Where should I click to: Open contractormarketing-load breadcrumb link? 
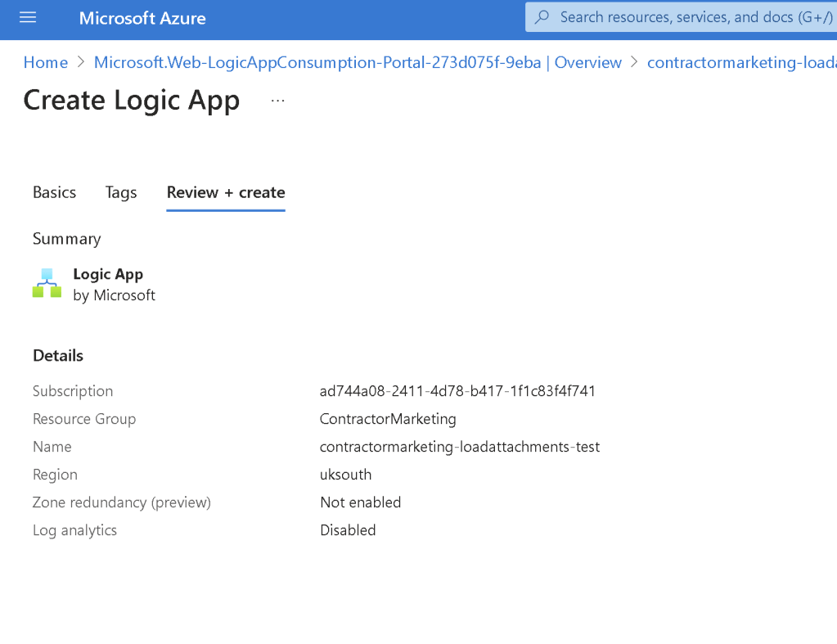pyautogui.click(x=742, y=62)
